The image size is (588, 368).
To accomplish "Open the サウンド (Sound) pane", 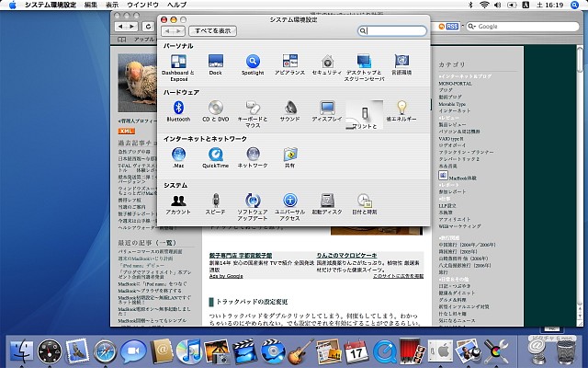I will (x=289, y=109).
